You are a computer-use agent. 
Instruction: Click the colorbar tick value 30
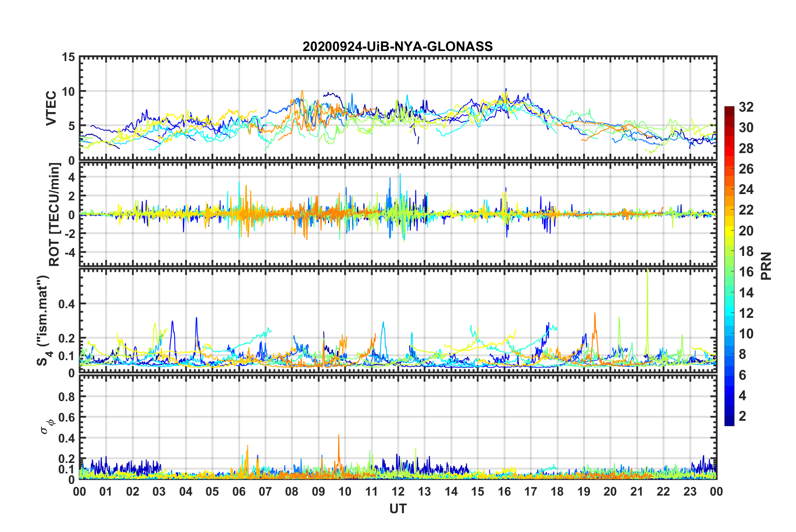click(746, 128)
